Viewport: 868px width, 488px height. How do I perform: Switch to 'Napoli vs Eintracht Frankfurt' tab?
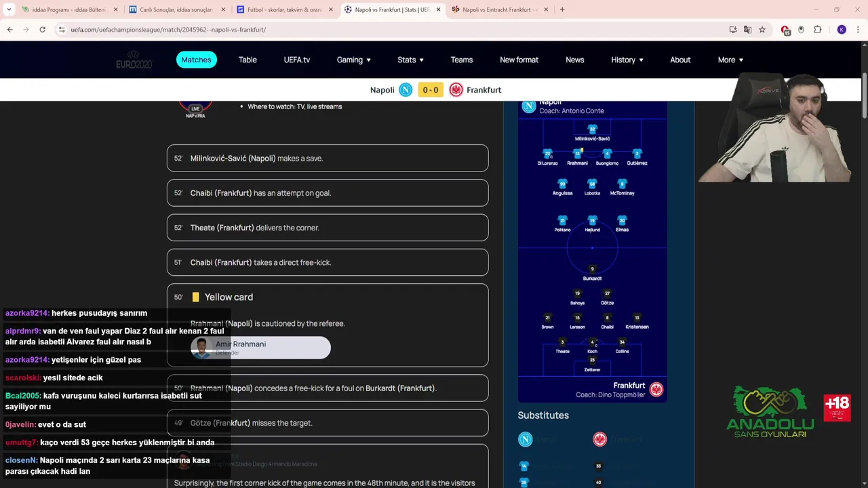coord(499,9)
